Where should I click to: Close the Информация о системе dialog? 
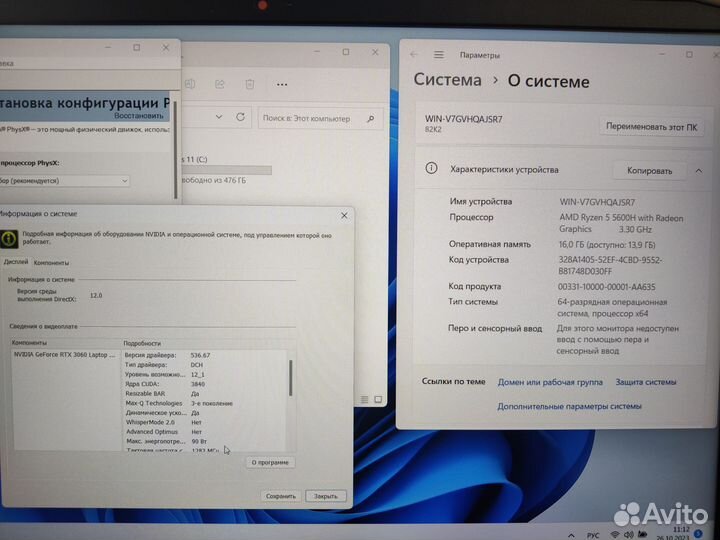click(344, 215)
